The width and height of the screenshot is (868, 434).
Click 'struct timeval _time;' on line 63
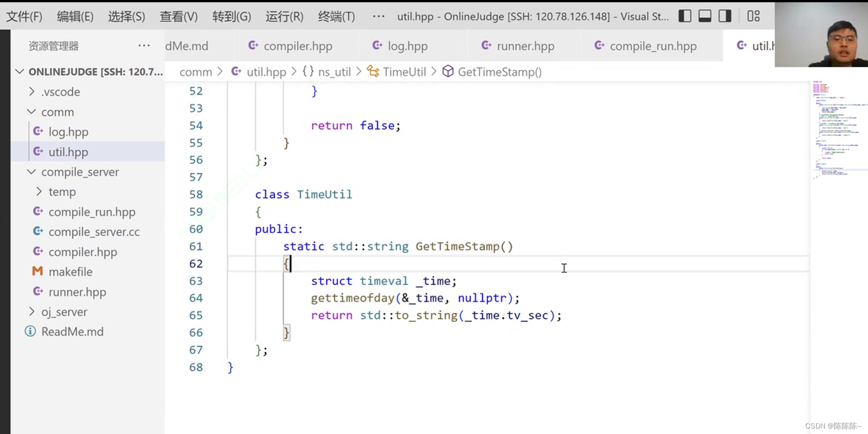tap(384, 281)
